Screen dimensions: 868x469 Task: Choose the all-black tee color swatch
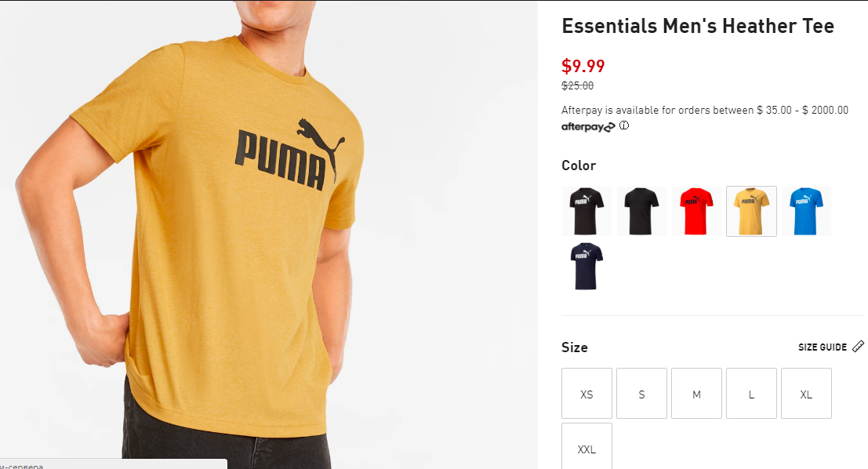point(641,212)
